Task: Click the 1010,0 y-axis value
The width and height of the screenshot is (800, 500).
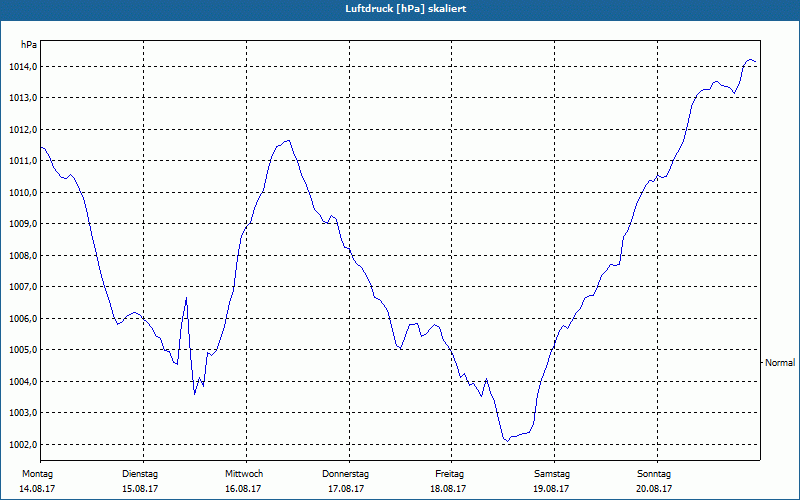Action: pos(23,193)
